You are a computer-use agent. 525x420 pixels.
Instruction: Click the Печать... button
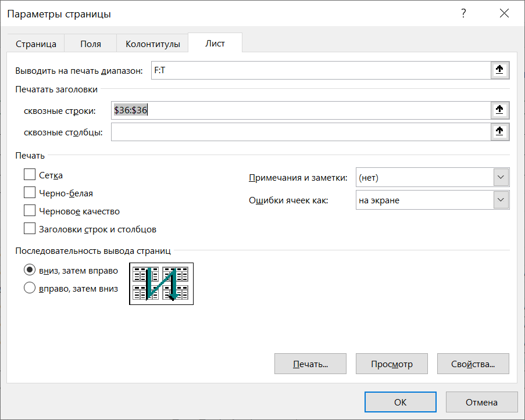310,364
